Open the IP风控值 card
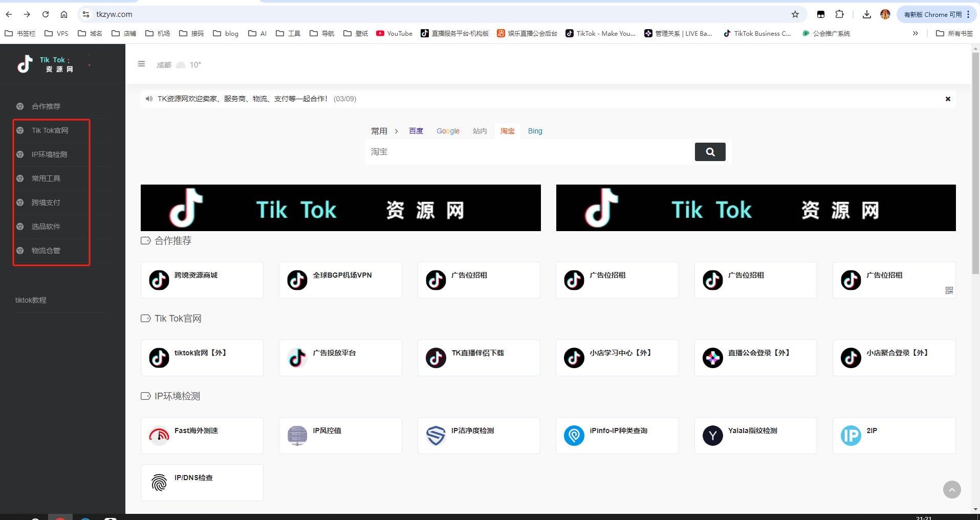This screenshot has height=520, width=980. coord(340,436)
